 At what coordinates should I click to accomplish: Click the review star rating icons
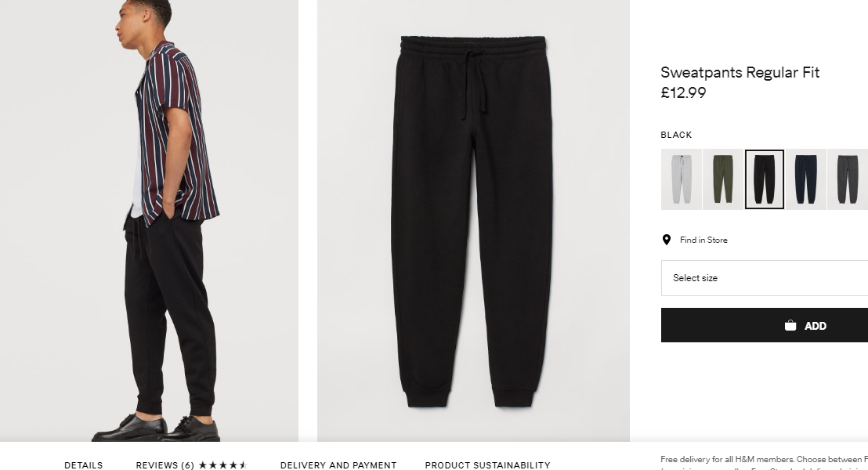222,465
